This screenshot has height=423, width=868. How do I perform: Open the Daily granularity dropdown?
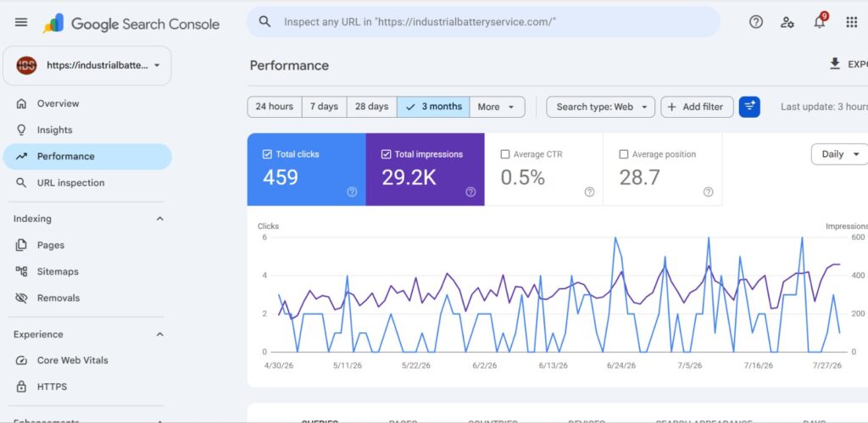[x=840, y=154]
